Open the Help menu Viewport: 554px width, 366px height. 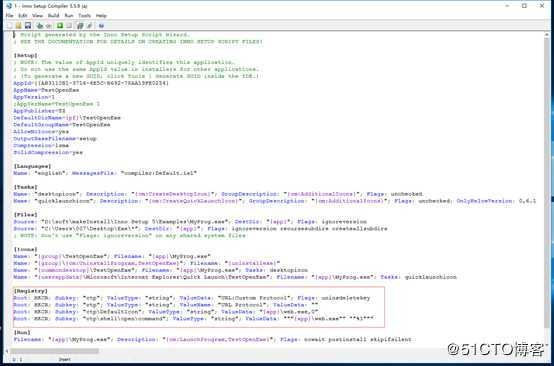click(x=101, y=16)
